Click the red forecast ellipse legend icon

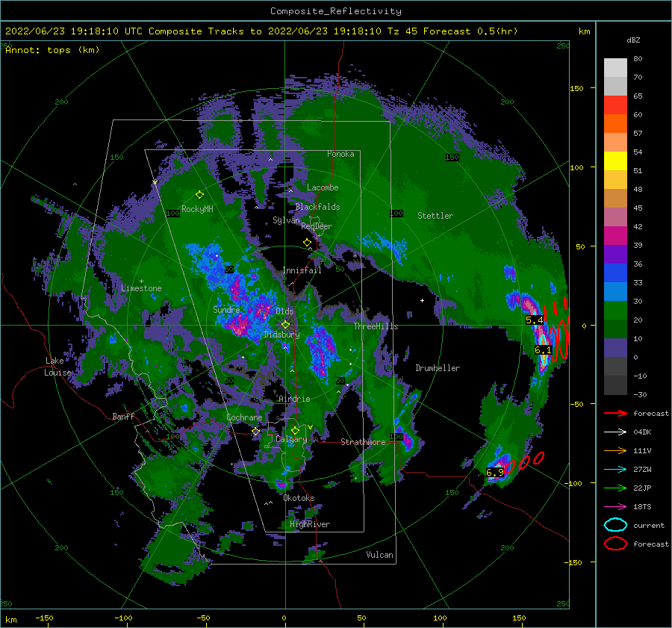[x=615, y=544]
